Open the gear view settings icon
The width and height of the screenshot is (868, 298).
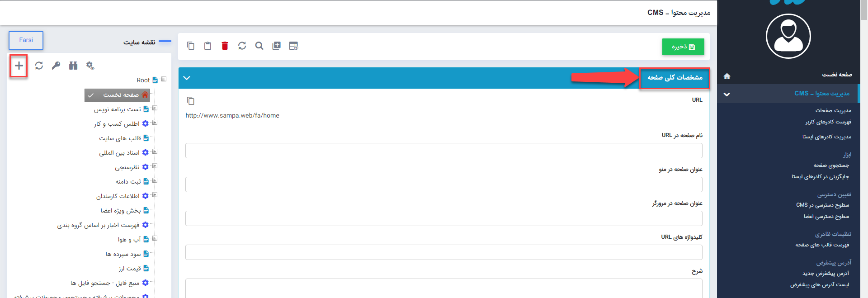(90, 66)
